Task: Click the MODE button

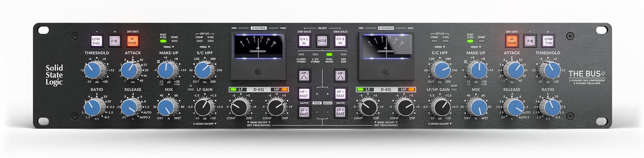Action: coord(322,41)
